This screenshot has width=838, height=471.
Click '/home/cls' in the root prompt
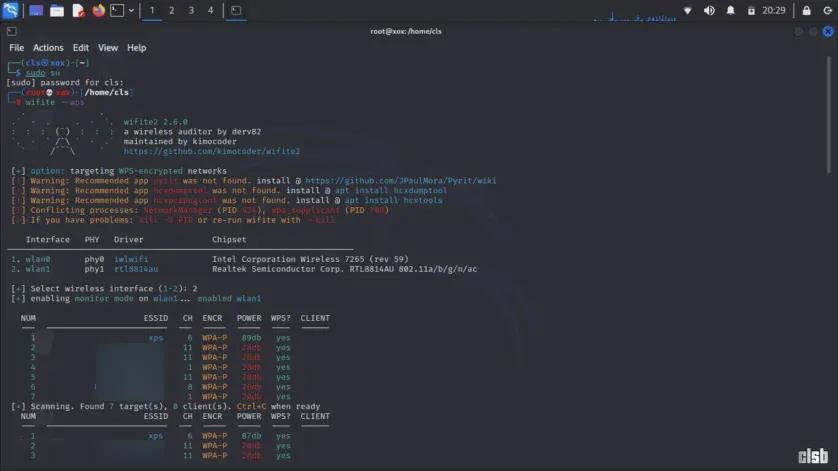pos(106,92)
